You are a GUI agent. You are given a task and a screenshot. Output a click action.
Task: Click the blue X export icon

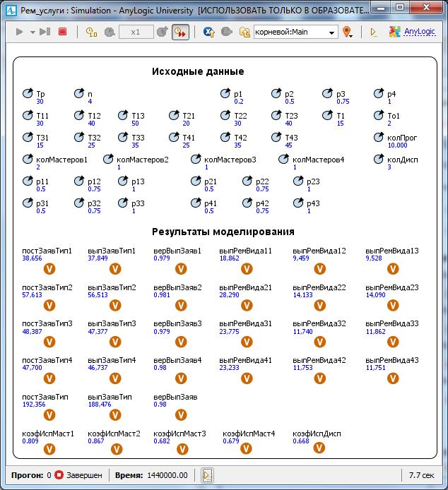click(208, 32)
